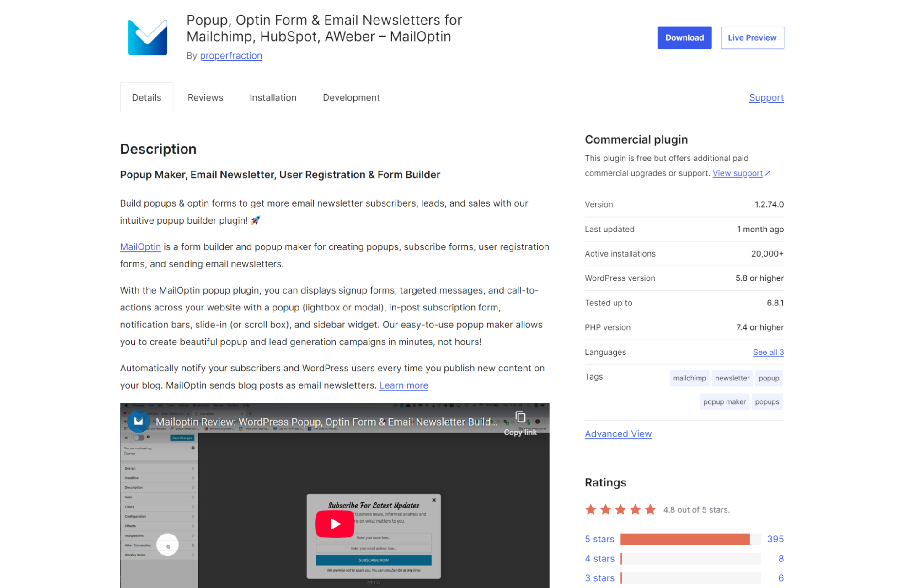Click the popups tag
The height and width of the screenshot is (588, 914).
767,402
